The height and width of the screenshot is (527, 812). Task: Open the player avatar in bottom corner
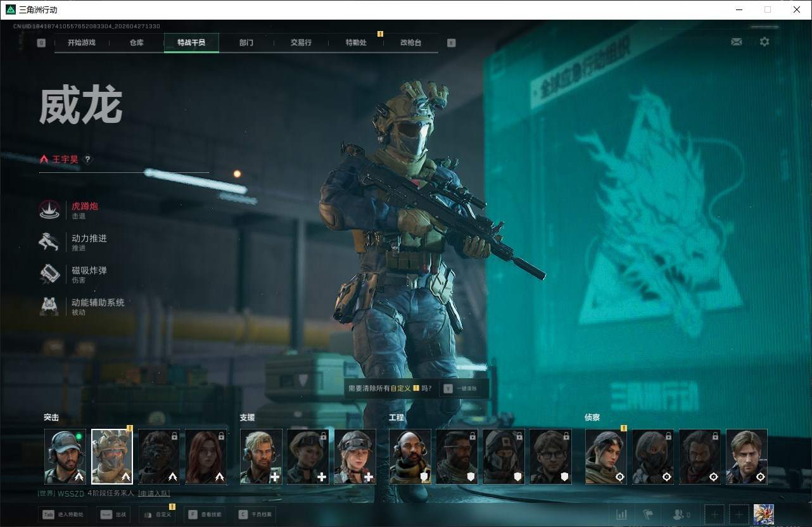pyautogui.click(x=764, y=514)
